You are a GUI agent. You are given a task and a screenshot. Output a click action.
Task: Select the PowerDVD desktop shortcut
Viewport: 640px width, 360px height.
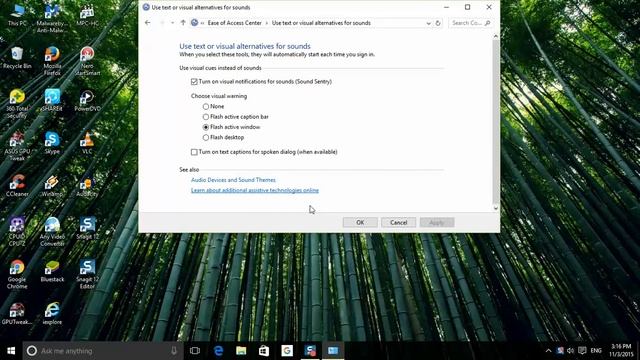point(87,100)
